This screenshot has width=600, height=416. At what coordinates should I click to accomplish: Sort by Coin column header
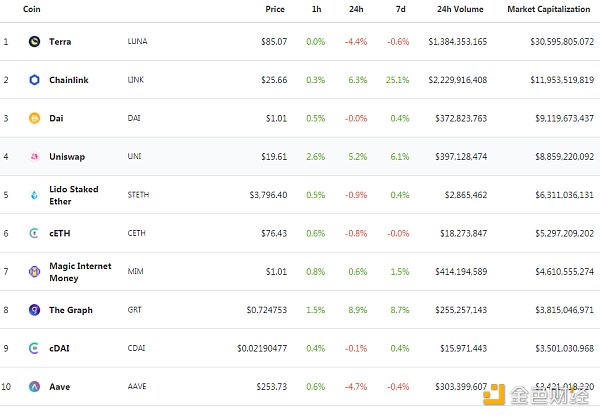point(32,8)
